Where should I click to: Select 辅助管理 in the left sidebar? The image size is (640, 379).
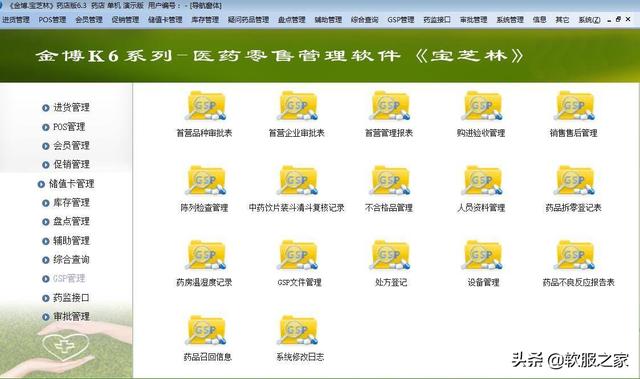[x=66, y=241]
